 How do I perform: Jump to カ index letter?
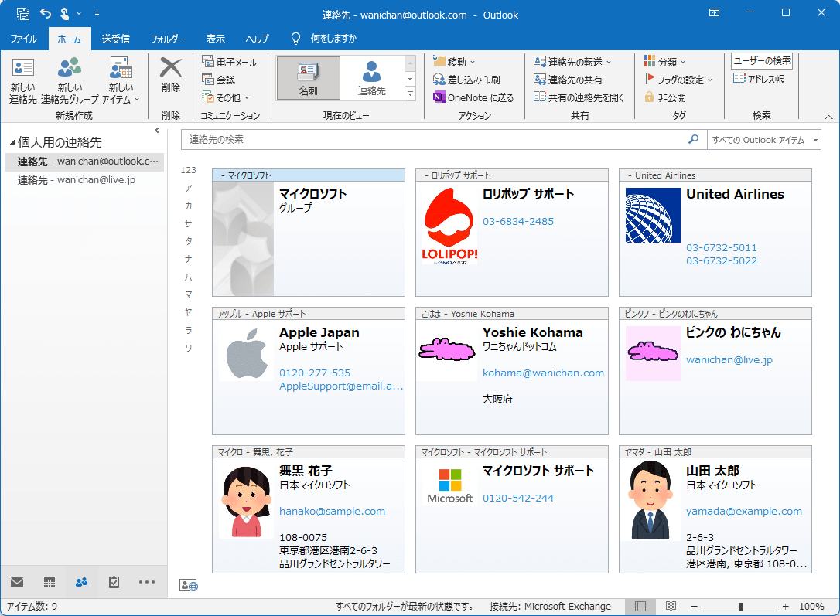(x=189, y=206)
